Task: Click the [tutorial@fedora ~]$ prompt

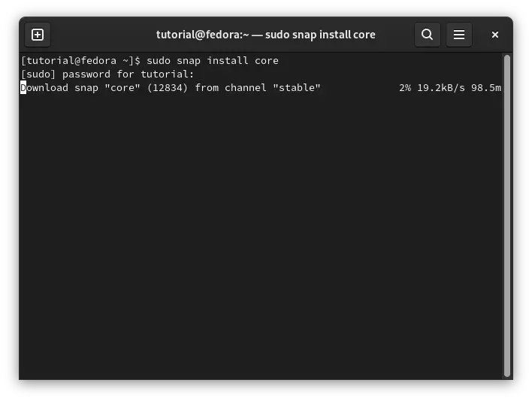Action: click(x=80, y=61)
